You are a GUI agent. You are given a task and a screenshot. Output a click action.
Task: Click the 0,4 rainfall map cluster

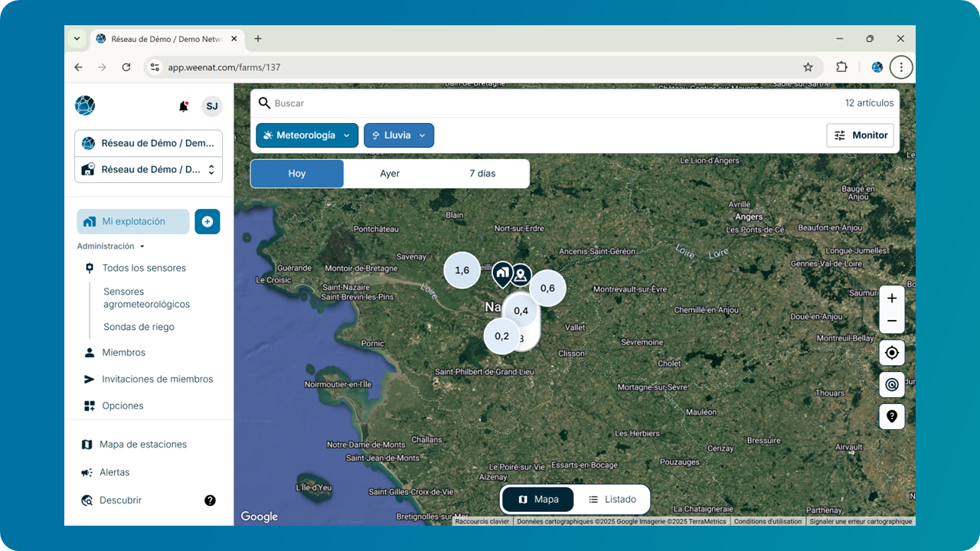[521, 310]
